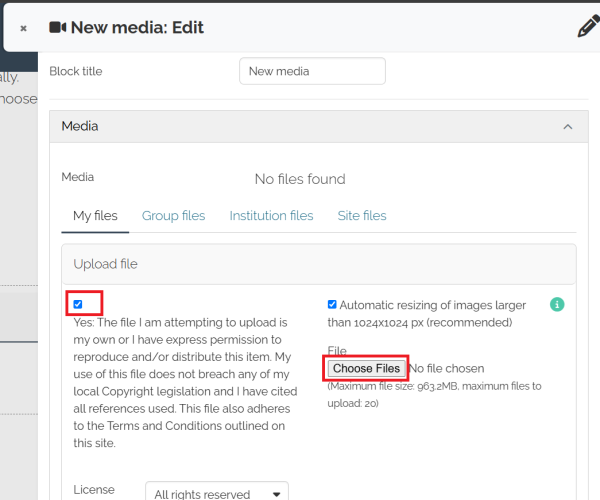The image size is (600, 500).
Task: Open the License dropdown
Action: point(217,491)
